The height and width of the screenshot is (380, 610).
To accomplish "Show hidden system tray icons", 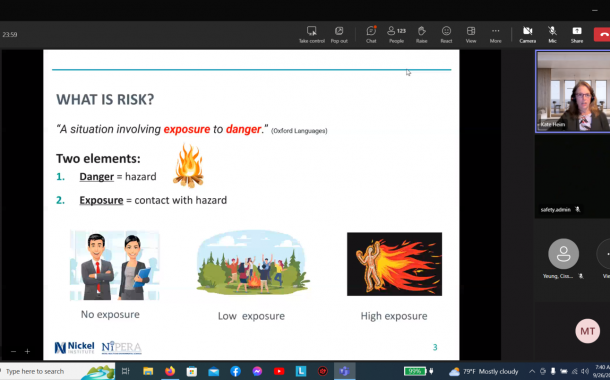I will [x=532, y=371].
